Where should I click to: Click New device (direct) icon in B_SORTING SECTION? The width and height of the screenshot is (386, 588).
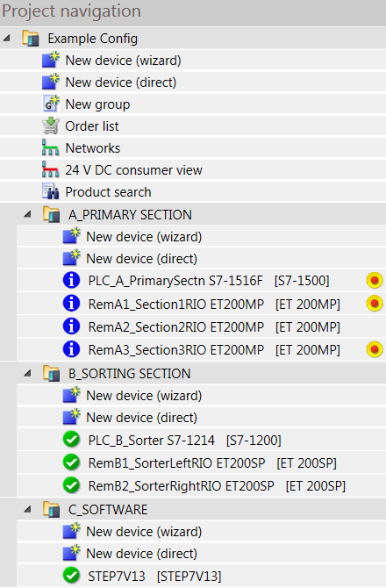pos(72,417)
